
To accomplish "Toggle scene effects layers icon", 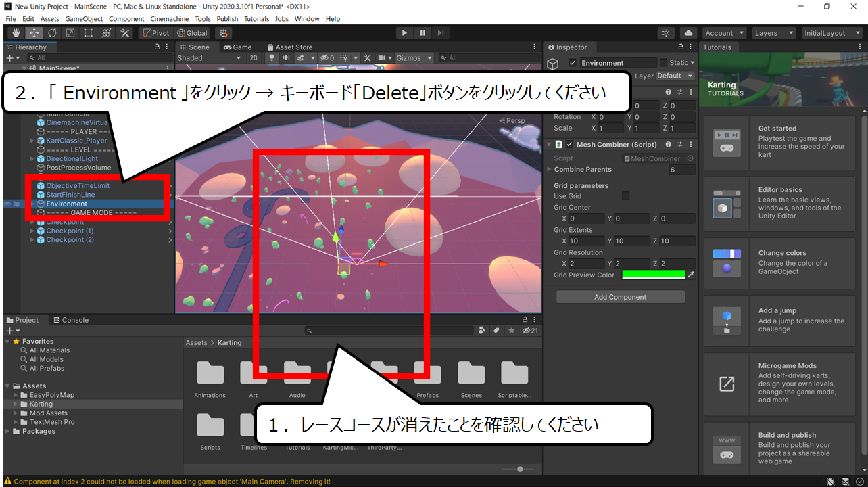I will click(x=301, y=58).
